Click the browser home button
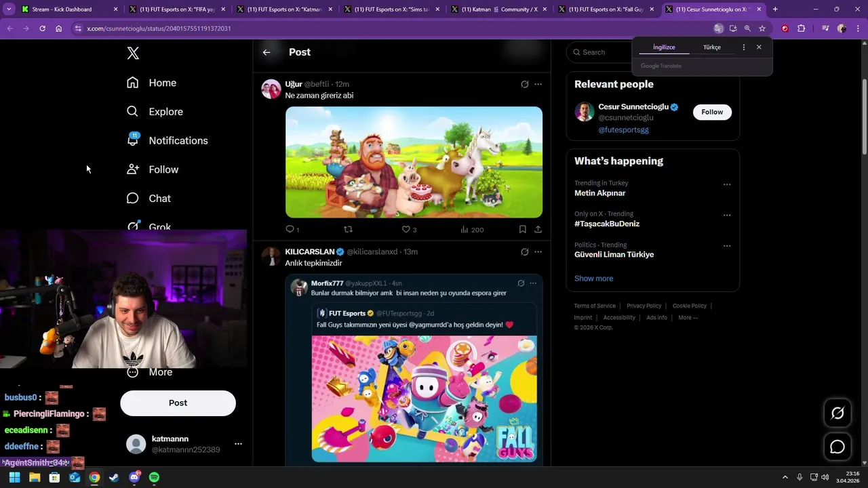 [x=59, y=28]
